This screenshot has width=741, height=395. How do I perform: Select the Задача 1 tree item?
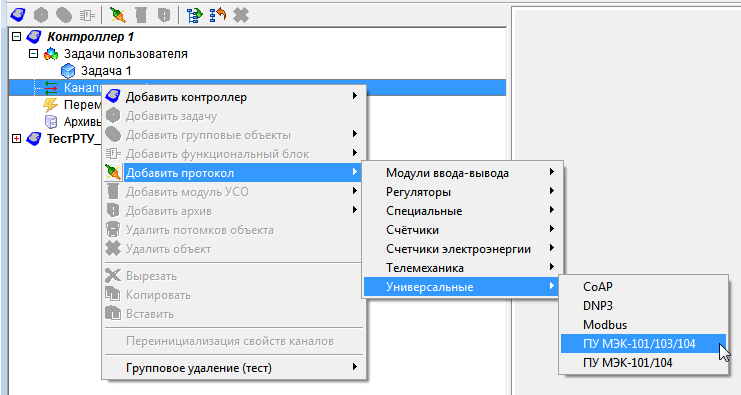point(106,71)
